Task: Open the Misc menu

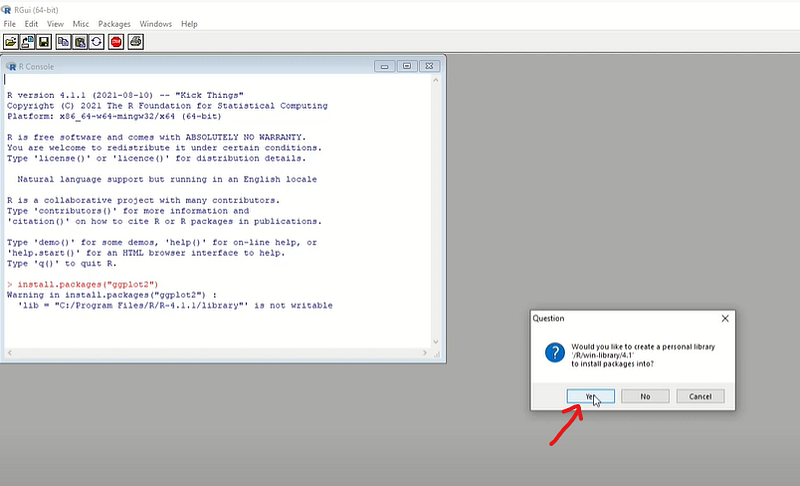Action: [x=81, y=24]
